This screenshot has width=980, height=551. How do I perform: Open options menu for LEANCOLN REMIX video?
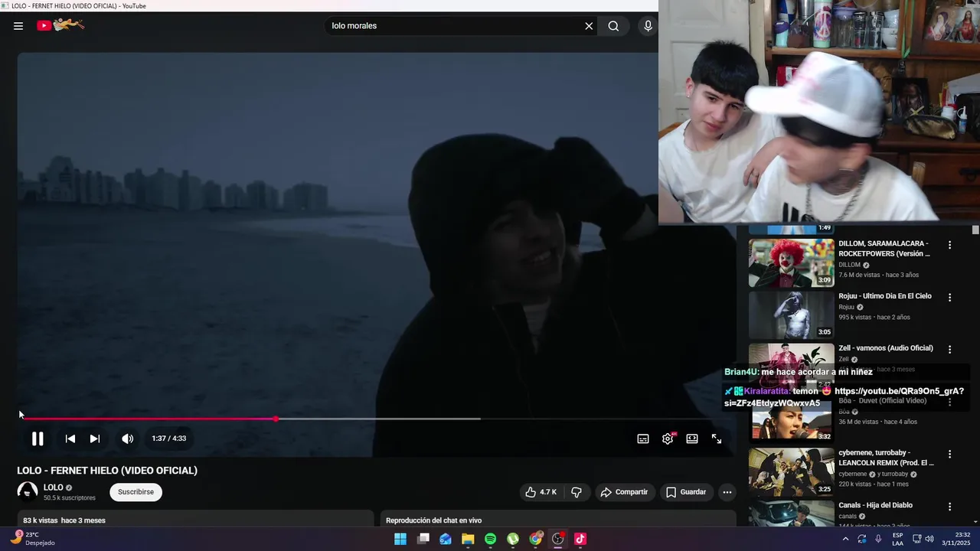tap(950, 454)
